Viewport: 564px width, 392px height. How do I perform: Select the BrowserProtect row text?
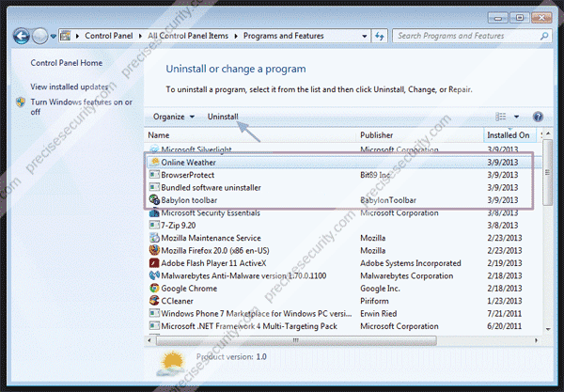(x=188, y=175)
